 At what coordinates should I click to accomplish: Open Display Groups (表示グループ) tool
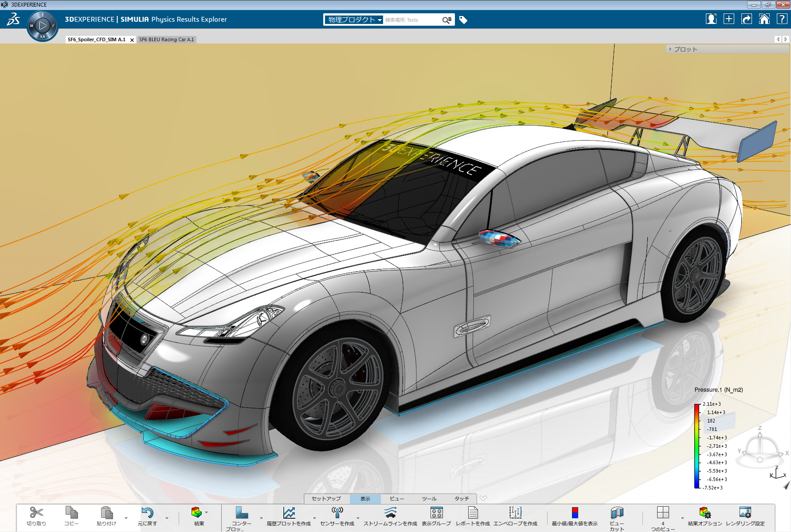(436, 512)
